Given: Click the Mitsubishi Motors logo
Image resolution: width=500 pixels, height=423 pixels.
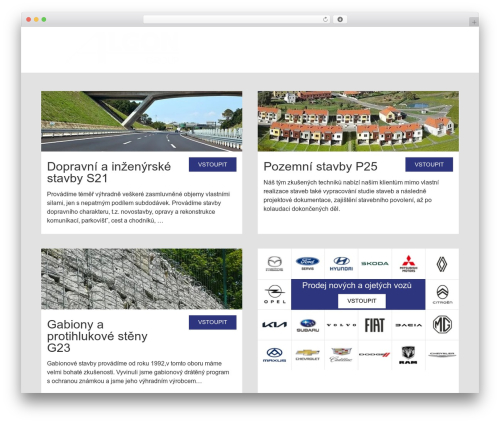Looking at the screenshot, I should (x=409, y=264).
